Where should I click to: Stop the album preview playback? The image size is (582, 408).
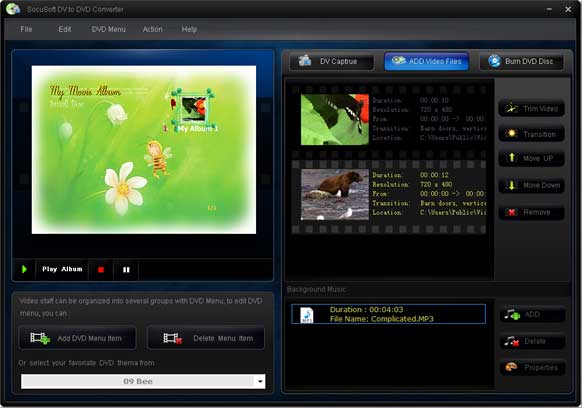tap(101, 270)
